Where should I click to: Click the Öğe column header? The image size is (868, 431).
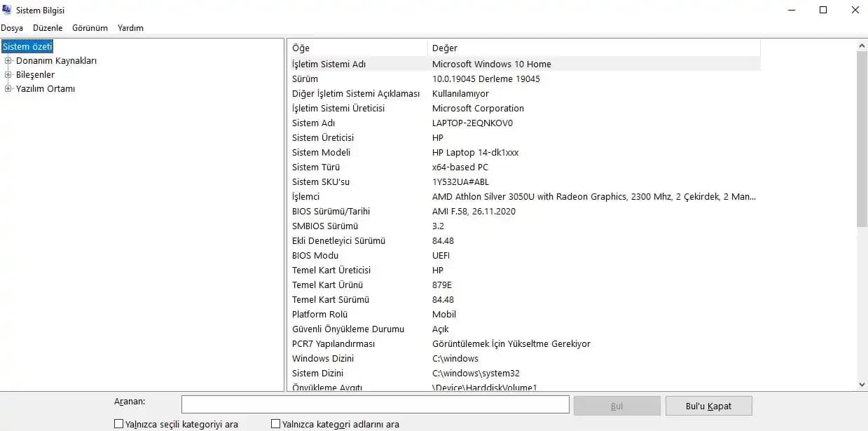pos(357,48)
